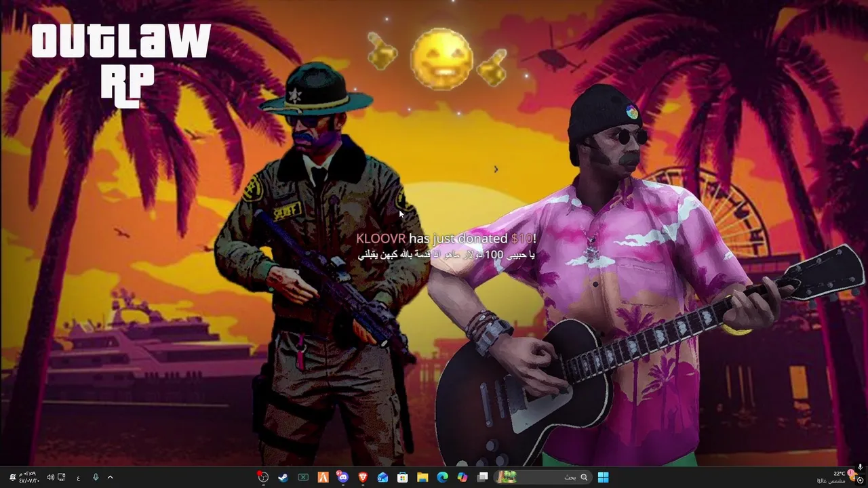Viewport: 868px width, 488px height.
Task: Open File Explorer from the taskbar
Action: click(422, 477)
